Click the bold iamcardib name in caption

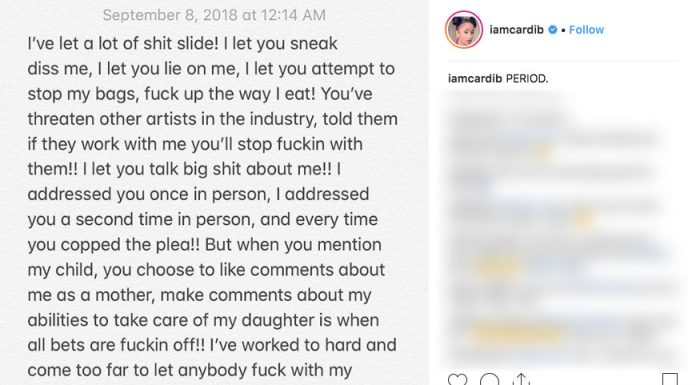[475, 79]
